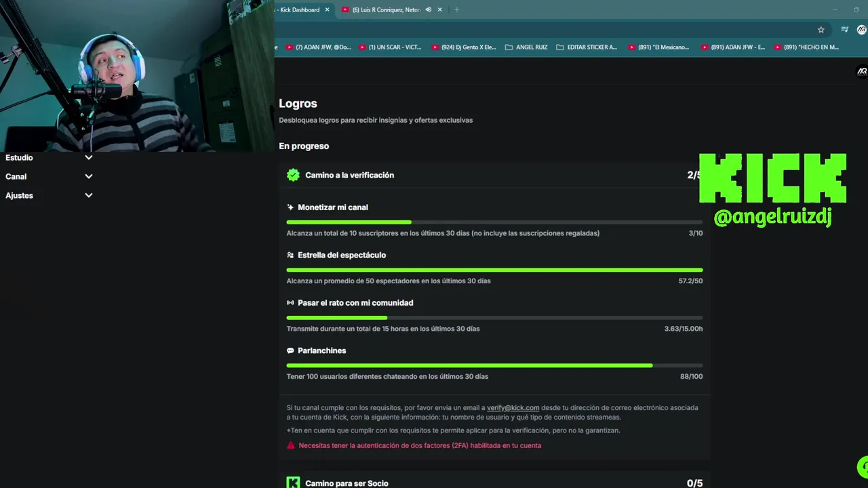Close the Kick Dashboard tab
Viewport: 868px width, 488px height.
[327, 9]
